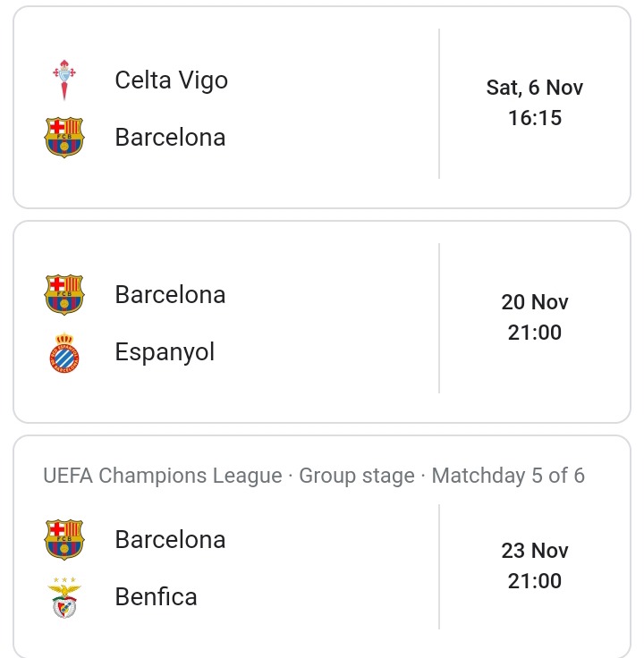Image resolution: width=644 pixels, height=658 pixels.
Task: Open the Benfica team name
Action: click(x=156, y=596)
